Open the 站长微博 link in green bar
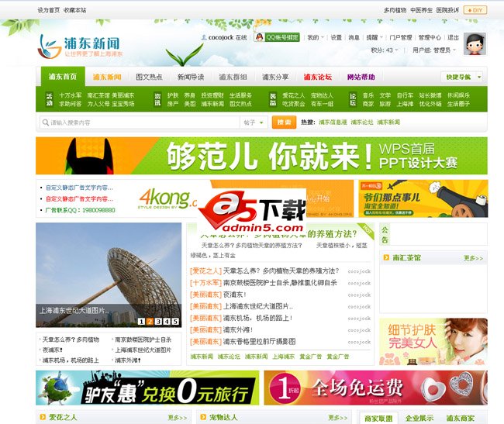504x424 pixels. 430,95
